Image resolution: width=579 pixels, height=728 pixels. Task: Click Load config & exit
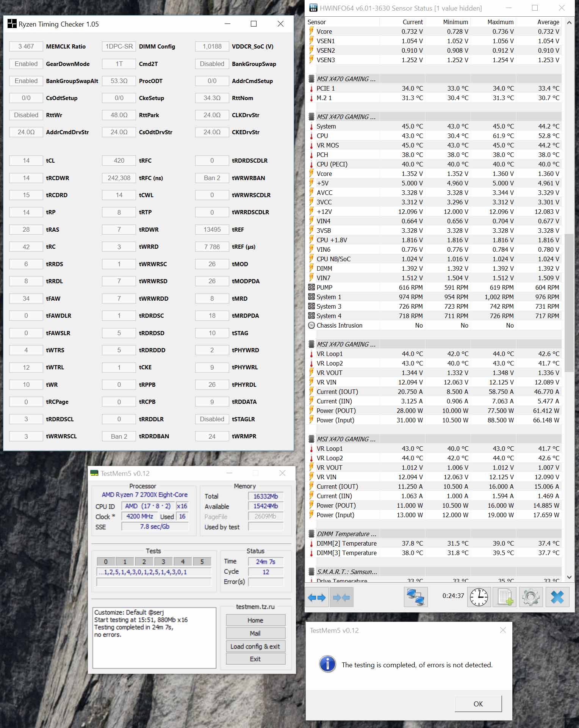tap(255, 646)
